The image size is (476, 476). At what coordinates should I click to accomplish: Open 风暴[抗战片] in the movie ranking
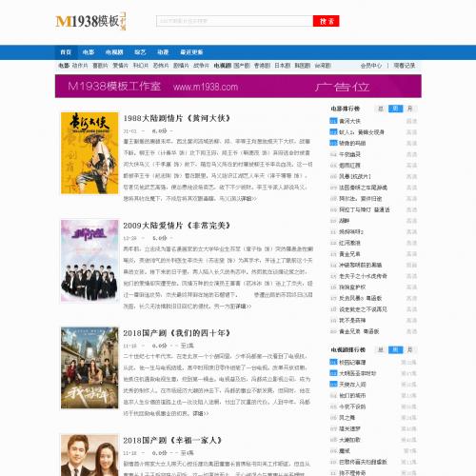[355, 176]
